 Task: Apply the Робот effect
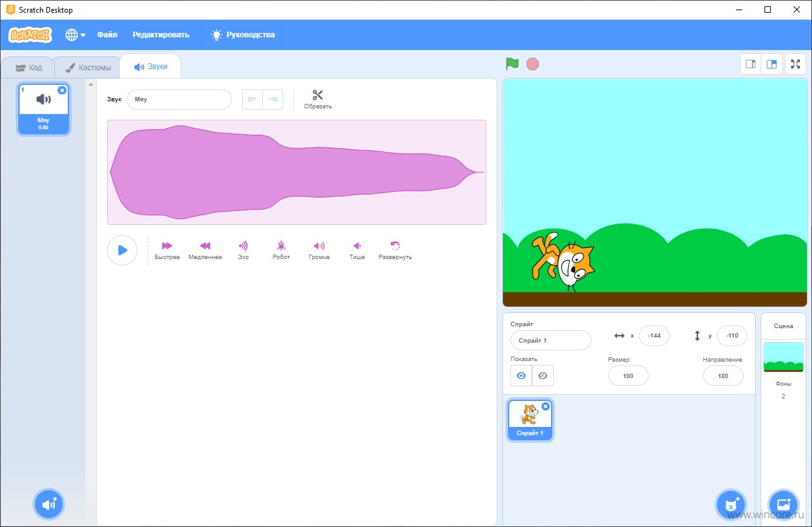281,250
